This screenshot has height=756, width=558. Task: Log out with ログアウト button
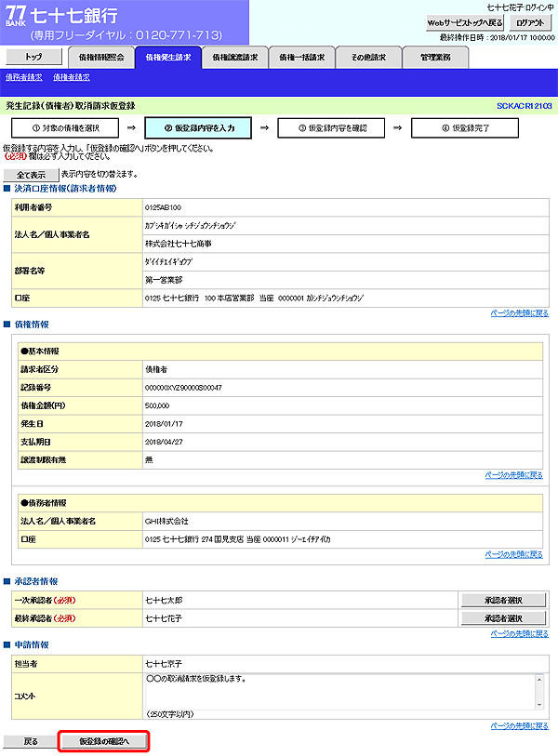click(529, 22)
